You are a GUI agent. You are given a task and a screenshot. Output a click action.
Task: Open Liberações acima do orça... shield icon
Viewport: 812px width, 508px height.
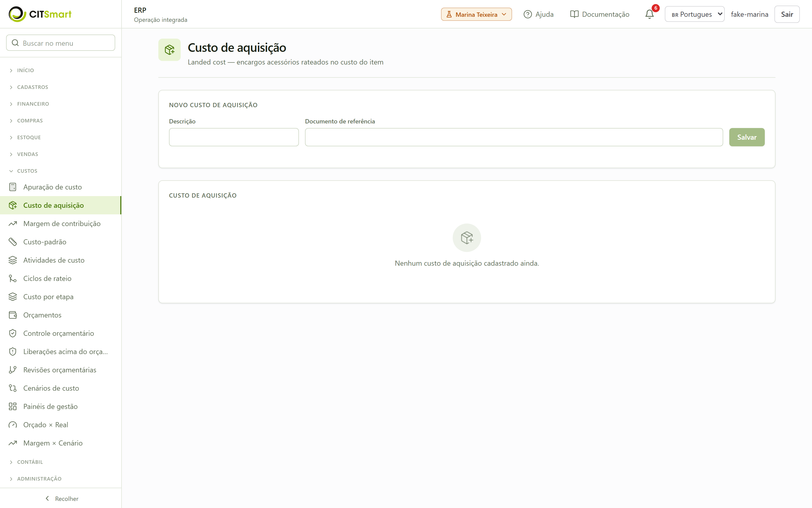pos(13,352)
